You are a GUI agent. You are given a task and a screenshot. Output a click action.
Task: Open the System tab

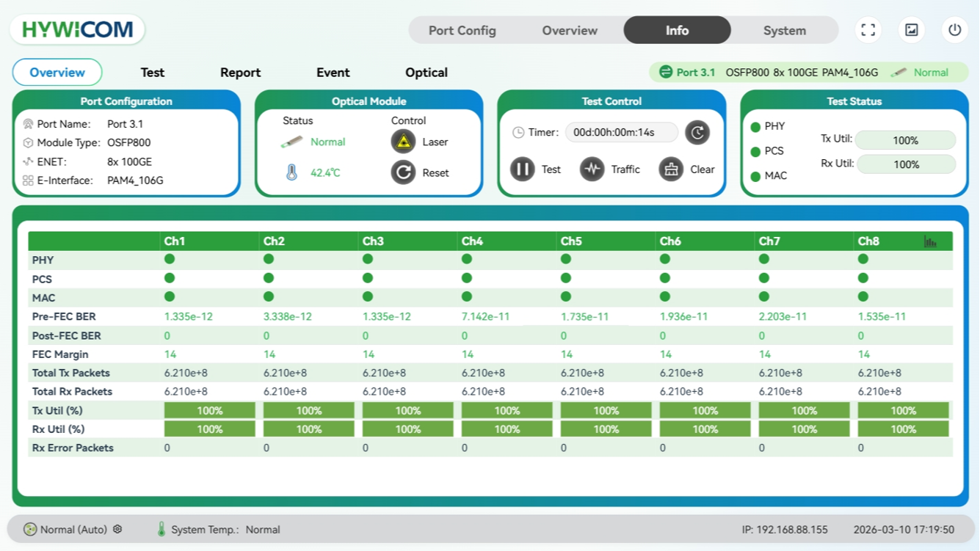click(x=784, y=31)
